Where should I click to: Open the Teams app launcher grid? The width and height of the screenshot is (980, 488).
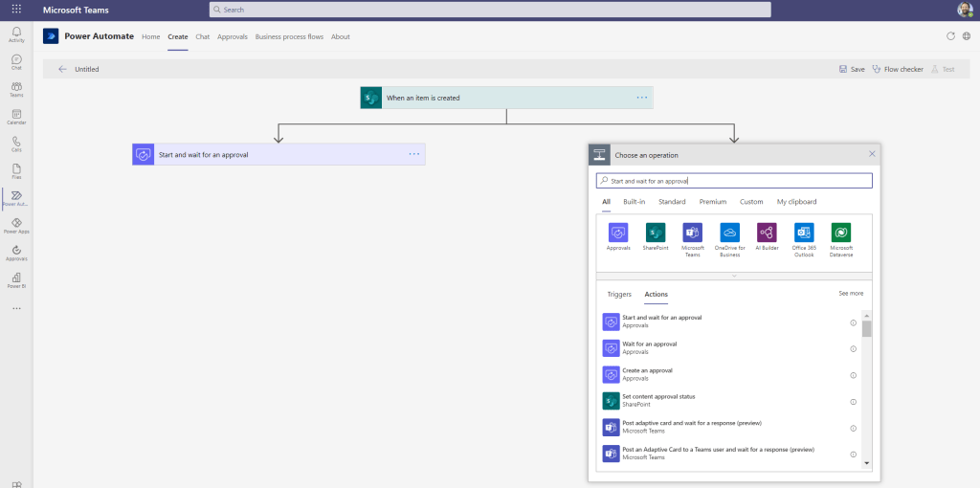click(16, 10)
